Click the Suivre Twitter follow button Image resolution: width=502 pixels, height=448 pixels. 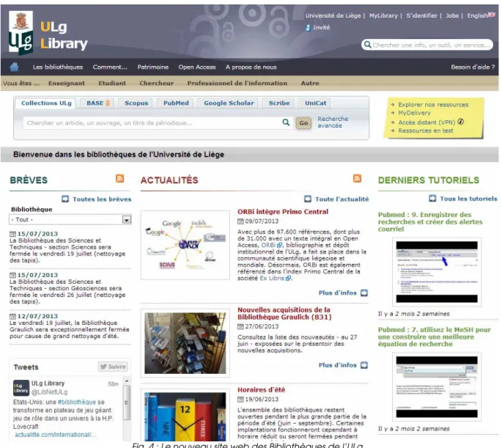pos(113,367)
